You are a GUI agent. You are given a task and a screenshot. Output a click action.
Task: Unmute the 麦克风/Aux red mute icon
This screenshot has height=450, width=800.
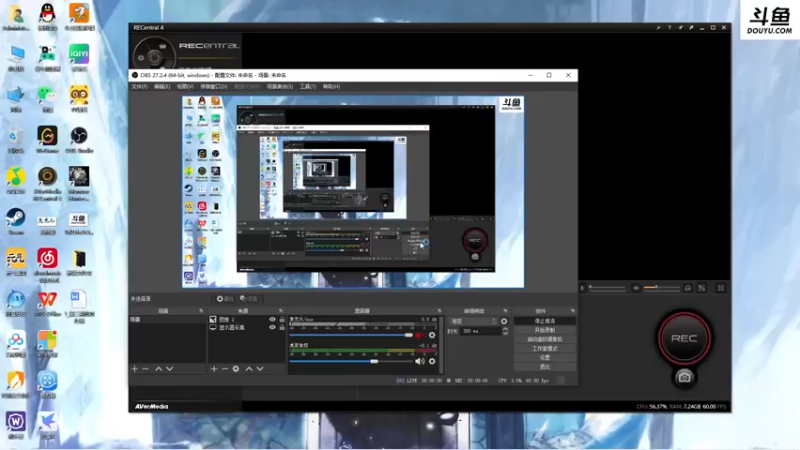point(419,335)
